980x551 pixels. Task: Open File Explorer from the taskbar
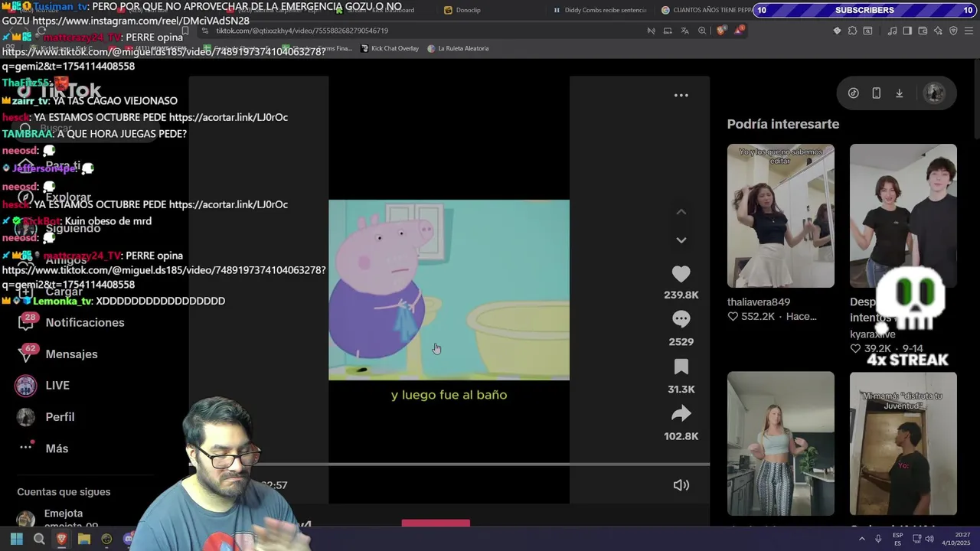(x=84, y=539)
